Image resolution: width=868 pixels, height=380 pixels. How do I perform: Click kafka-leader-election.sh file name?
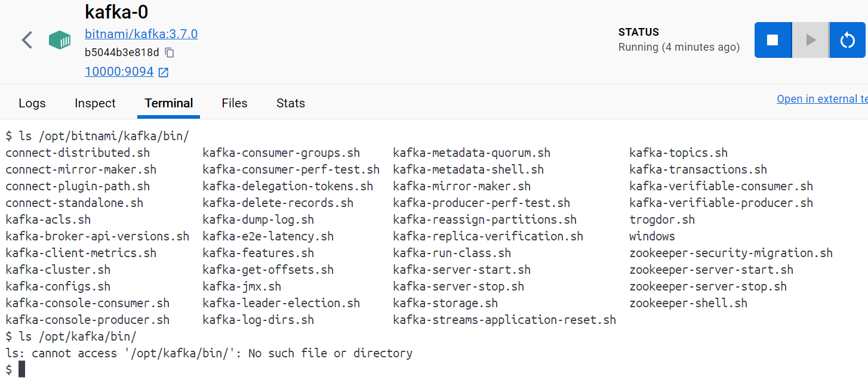(281, 303)
